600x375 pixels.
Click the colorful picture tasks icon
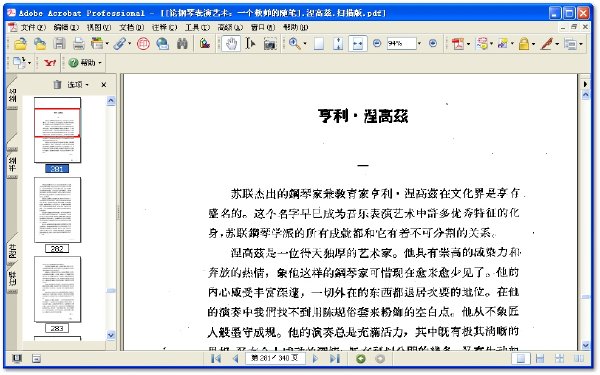(x=205, y=44)
